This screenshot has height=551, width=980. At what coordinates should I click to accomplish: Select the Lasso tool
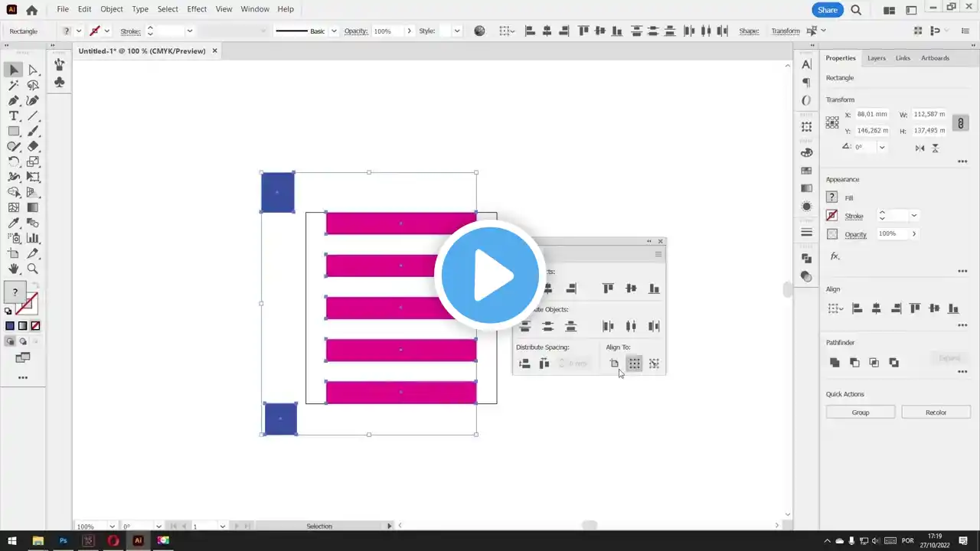pos(33,85)
